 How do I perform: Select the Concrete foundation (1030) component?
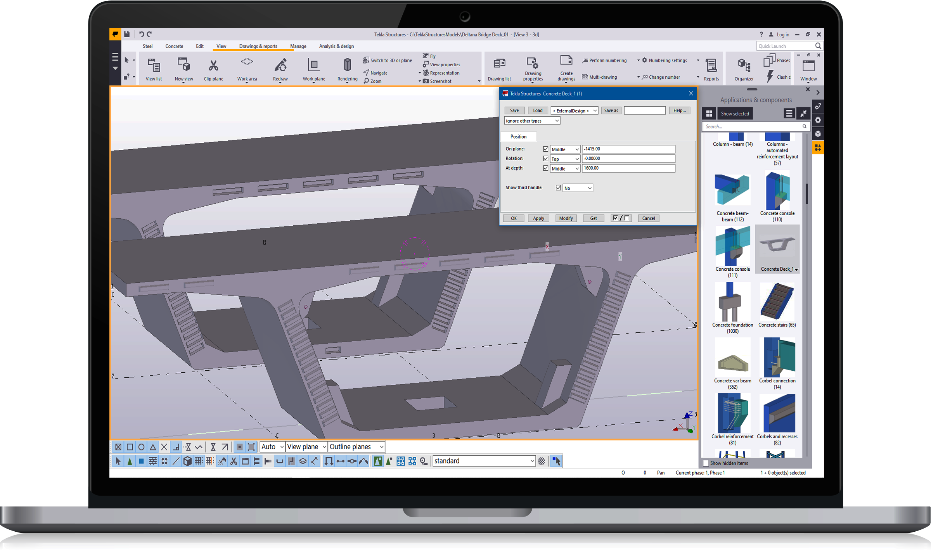[732, 308]
